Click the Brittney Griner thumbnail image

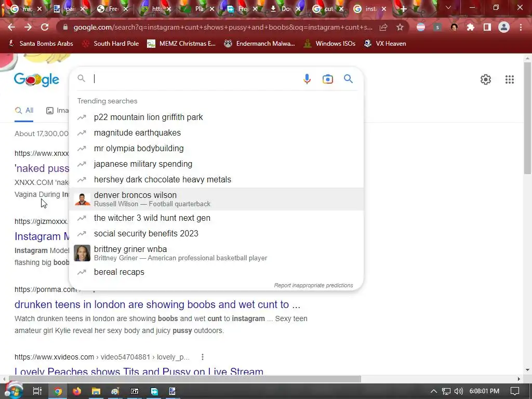pyautogui.click(x=82, y=253)
